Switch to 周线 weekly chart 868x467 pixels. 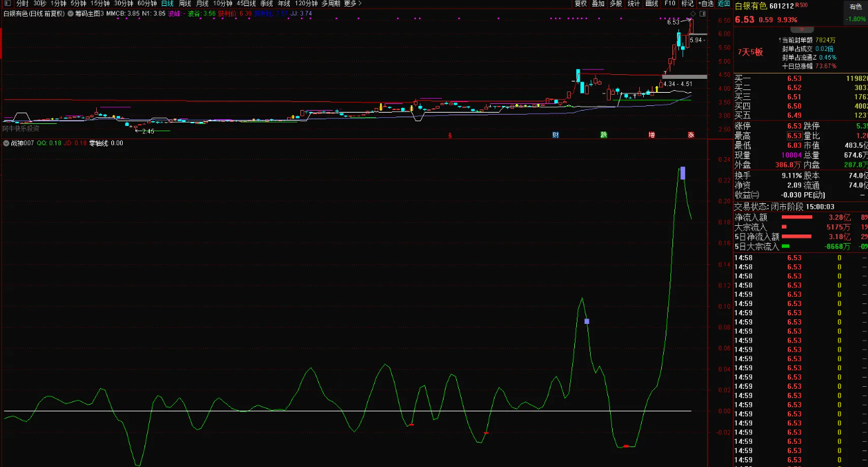coord(185,3)
